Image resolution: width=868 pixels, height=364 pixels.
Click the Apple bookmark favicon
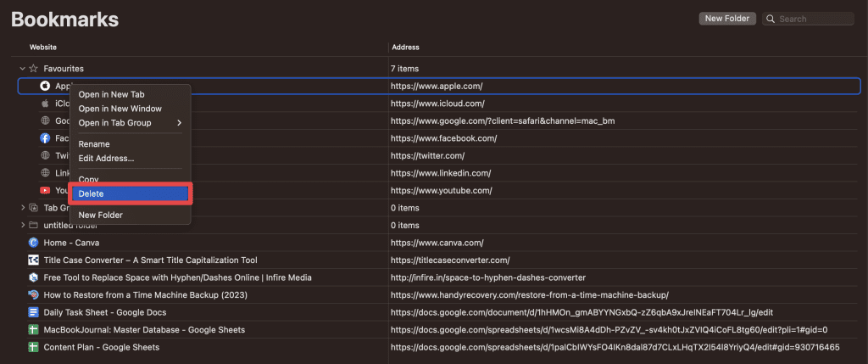coord(45,86)
